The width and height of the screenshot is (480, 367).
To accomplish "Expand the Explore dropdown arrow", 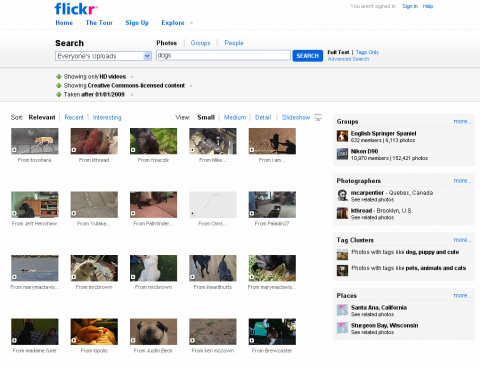I will (x=191, y=23).
